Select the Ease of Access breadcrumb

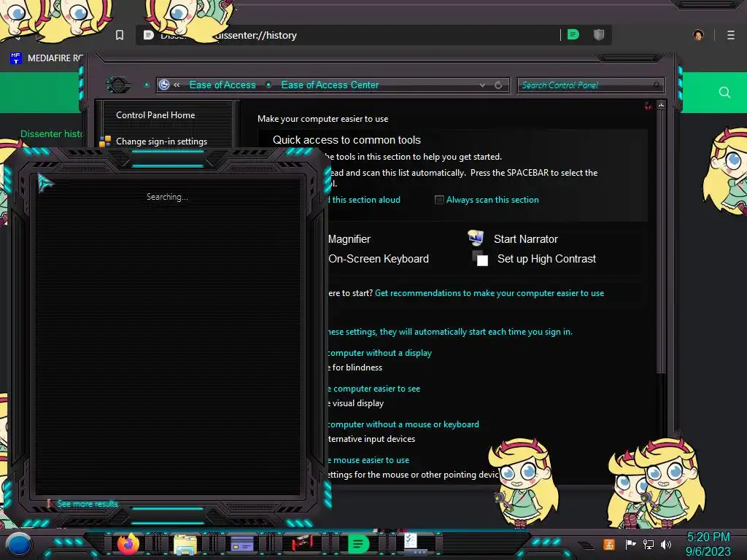click(222, 85)
